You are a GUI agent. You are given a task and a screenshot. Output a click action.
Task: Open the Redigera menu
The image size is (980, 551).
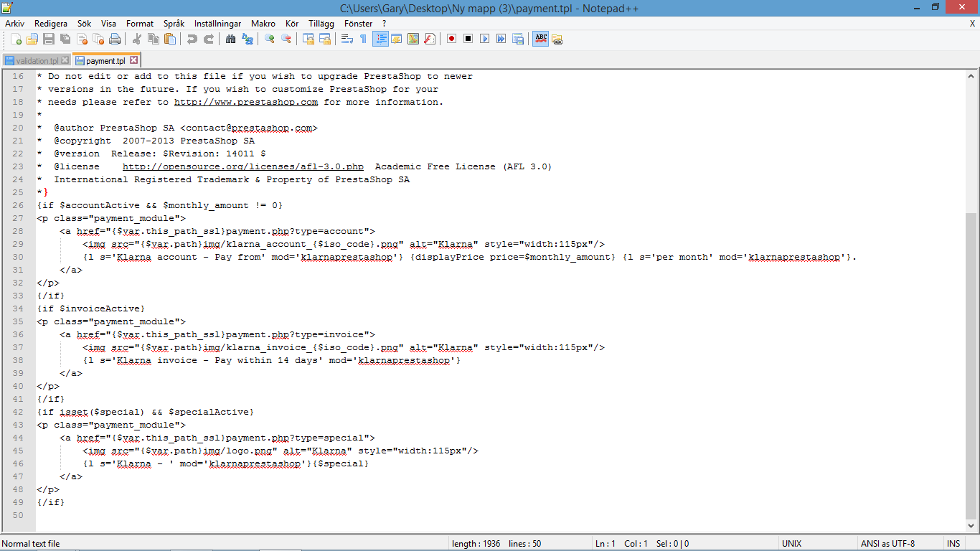tap(51, 24)
